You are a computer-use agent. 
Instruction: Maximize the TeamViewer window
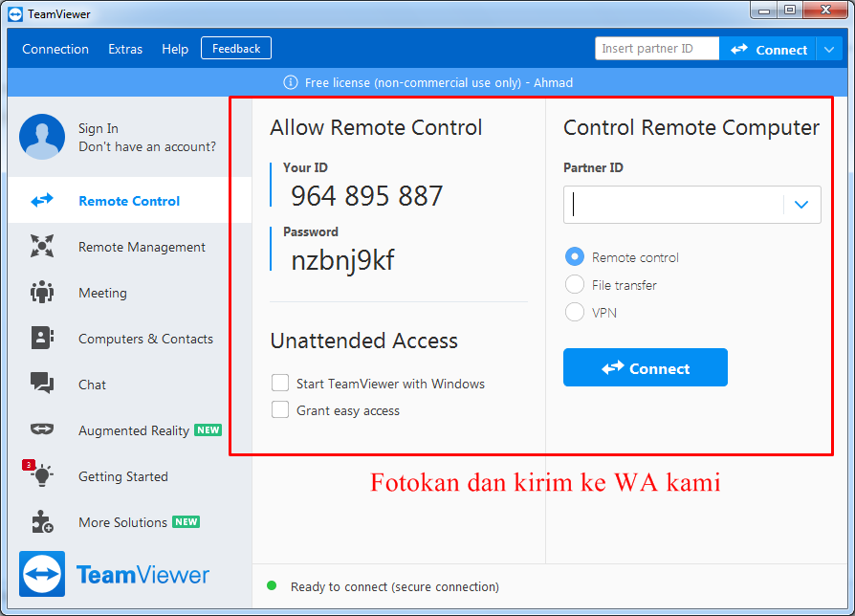pos(790,10)
